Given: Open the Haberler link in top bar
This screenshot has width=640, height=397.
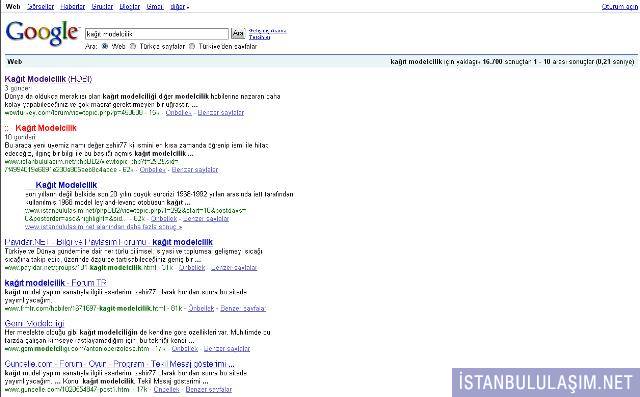Looking at the screenshot, I should click(x=72, y=7).
